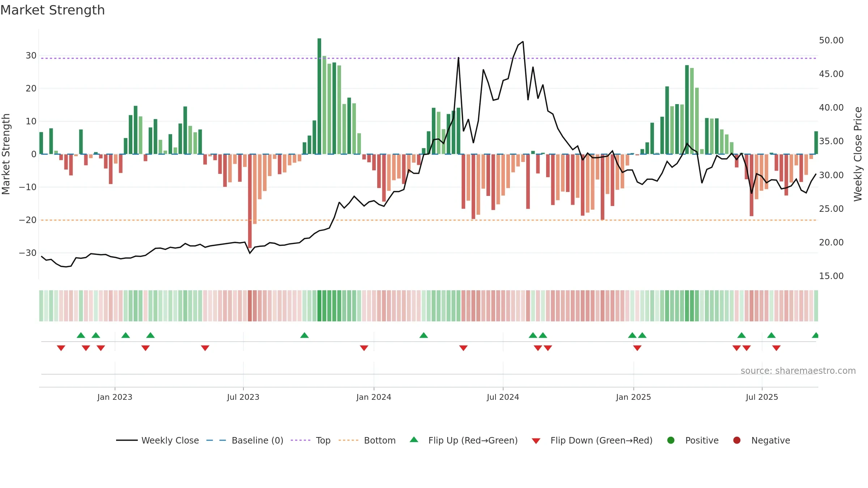Click the source: sharemaestro.com text
The image size is (868, 488).
click(x=798, y=371)
